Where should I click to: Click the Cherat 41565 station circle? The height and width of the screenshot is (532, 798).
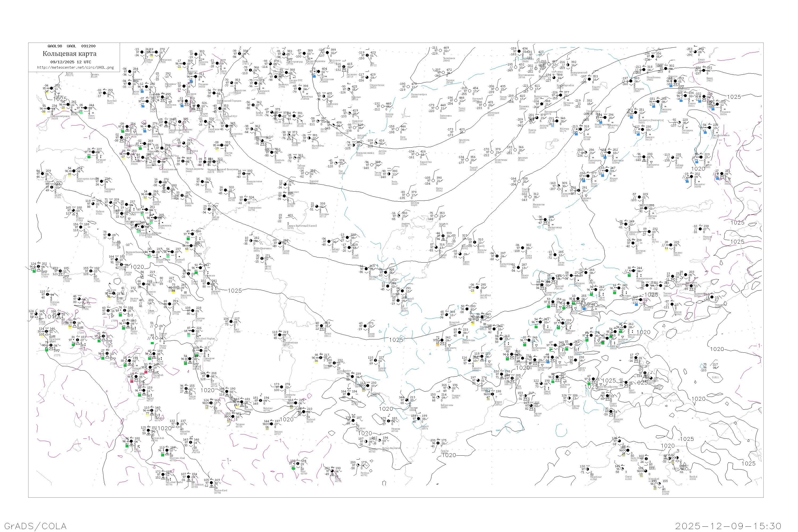pos(623,469)
